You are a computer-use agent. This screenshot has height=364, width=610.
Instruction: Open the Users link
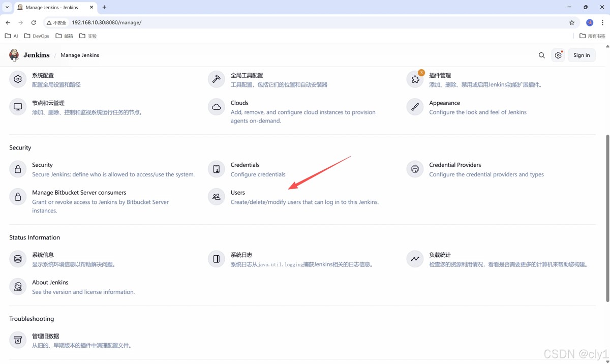pos(238,193)
